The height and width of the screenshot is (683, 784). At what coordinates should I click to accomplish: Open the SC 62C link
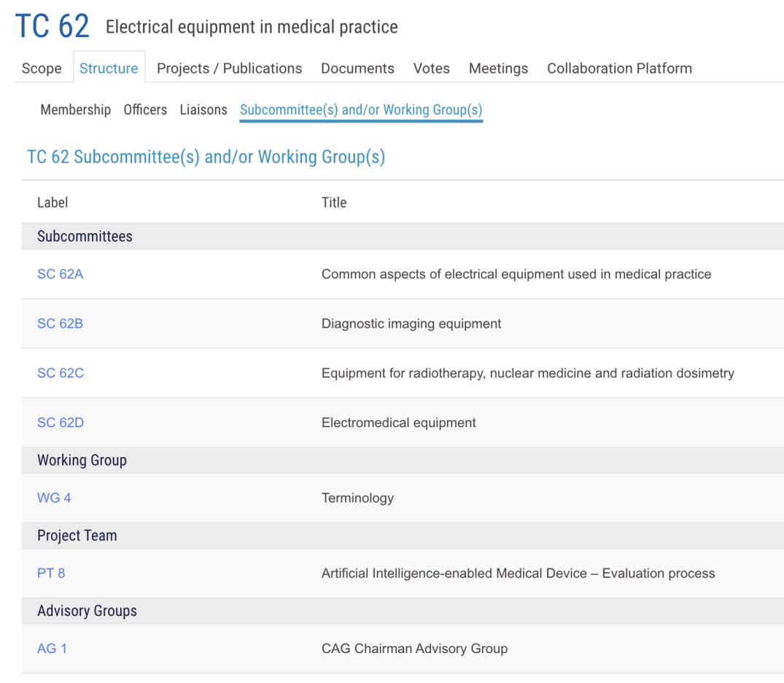pos(61,372)
